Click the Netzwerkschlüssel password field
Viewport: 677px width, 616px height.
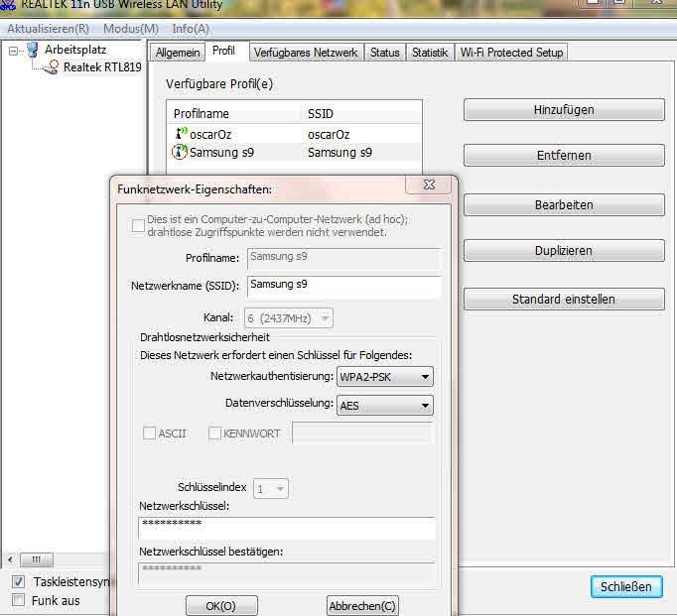pyautogui.click(x=287, y=528)
